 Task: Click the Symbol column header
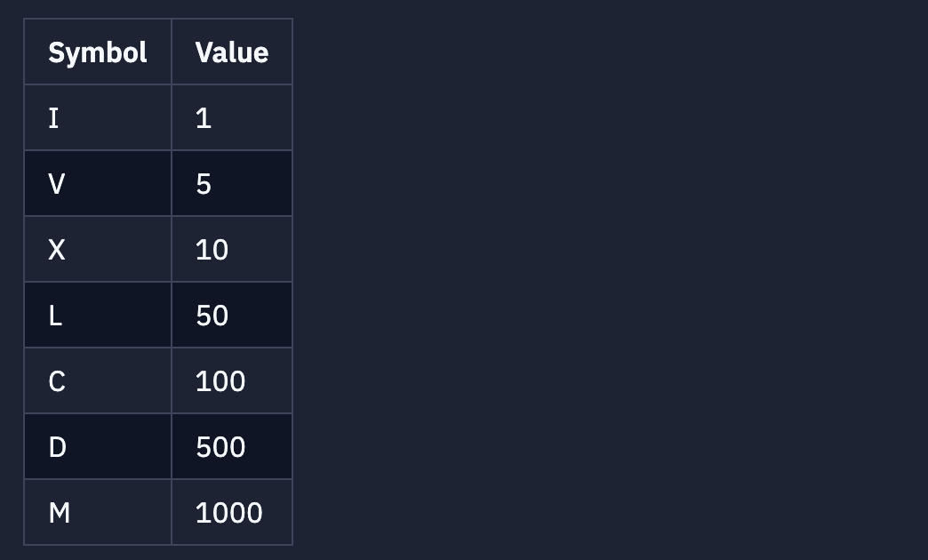coord(98,52)
